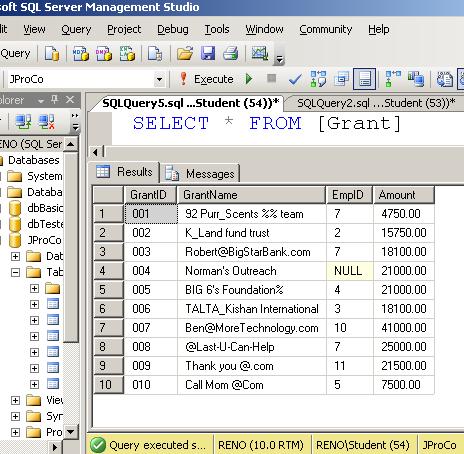Open a new Database Engine Query
The height and width of the screenshot is (454, 464).
click(52, 54)
